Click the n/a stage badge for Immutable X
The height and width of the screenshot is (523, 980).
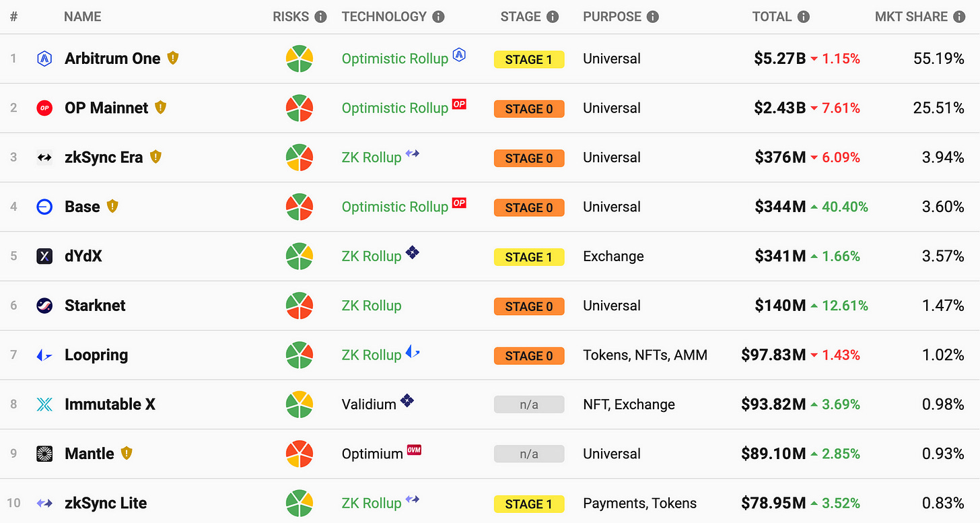click(x=529, y=405)
